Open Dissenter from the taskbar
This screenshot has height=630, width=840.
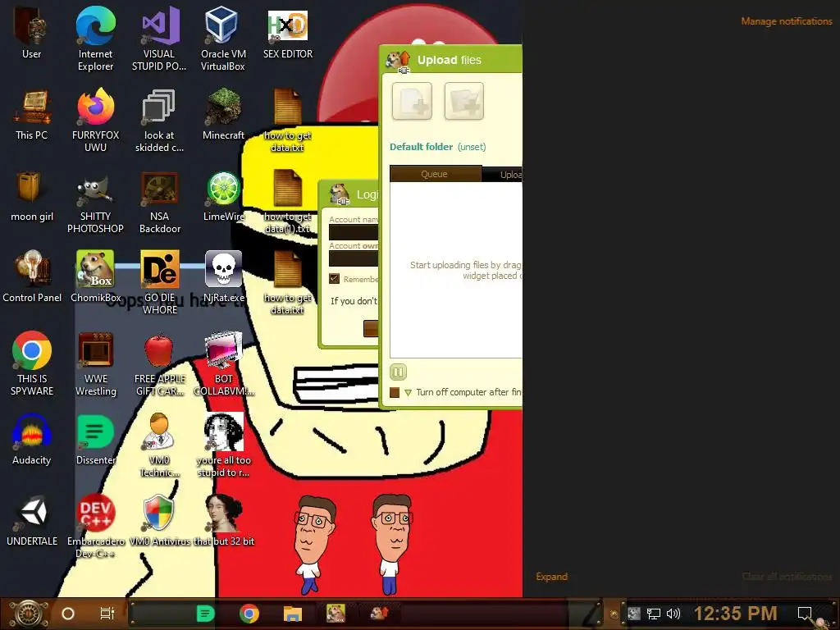pyautogui.click(x=205, y=614)
